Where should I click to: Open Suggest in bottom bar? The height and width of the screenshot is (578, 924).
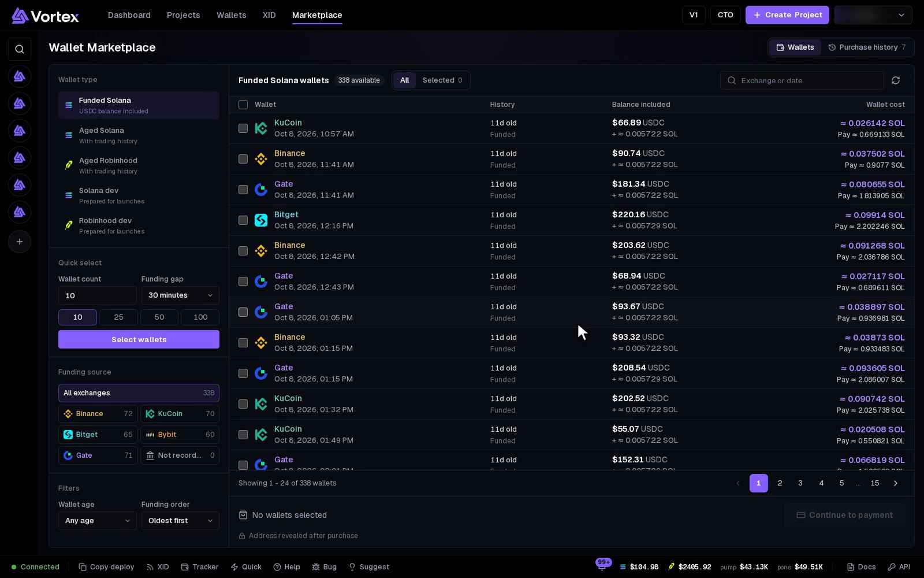tap(369, 567)
